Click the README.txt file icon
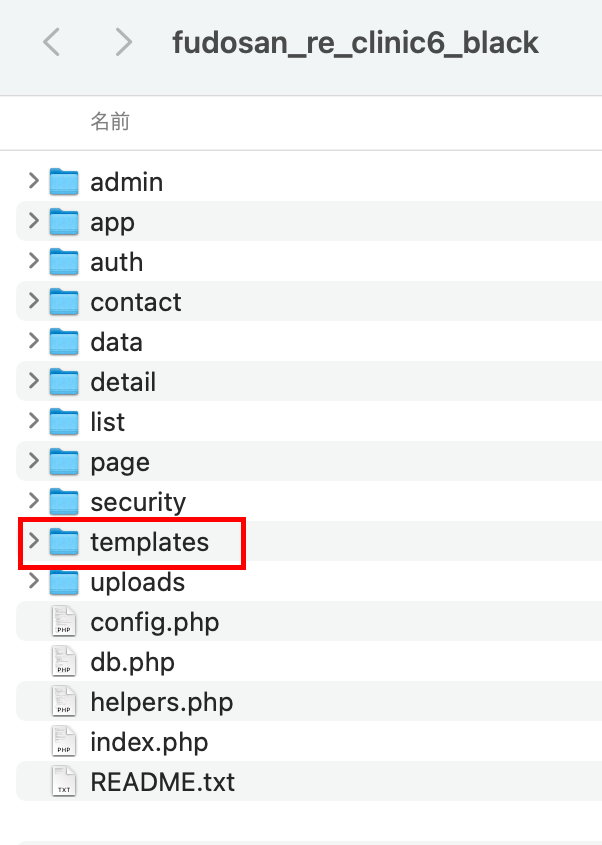602x845 pixels. pos(64,782)
